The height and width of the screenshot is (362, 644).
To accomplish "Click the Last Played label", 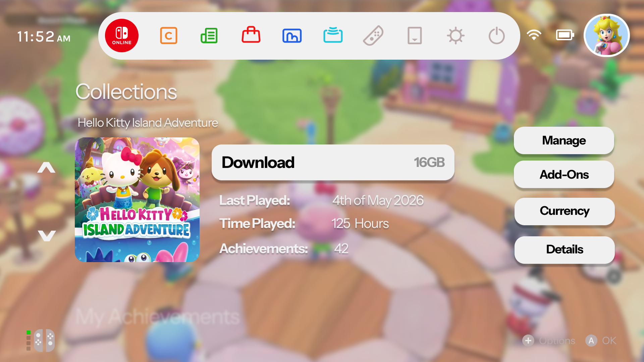I will pyautogui.click(x=254, y=200).
